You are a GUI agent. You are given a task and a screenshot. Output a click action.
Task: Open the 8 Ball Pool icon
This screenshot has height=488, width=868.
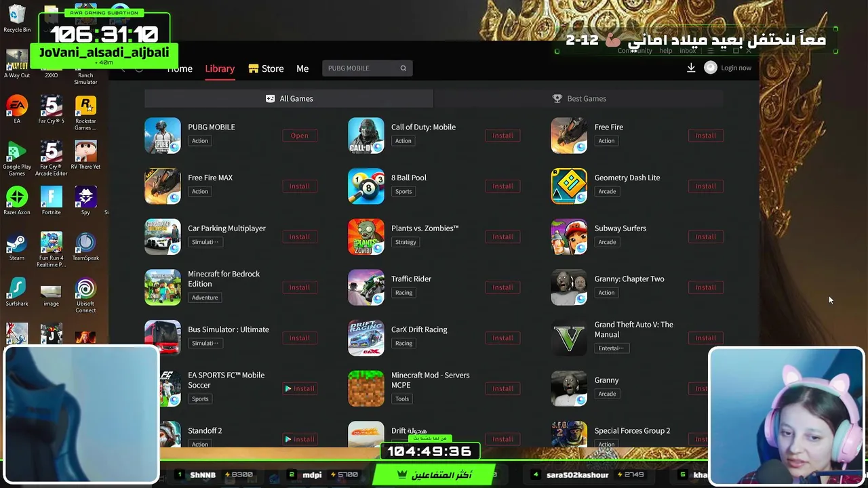click(x=366, y=186)
